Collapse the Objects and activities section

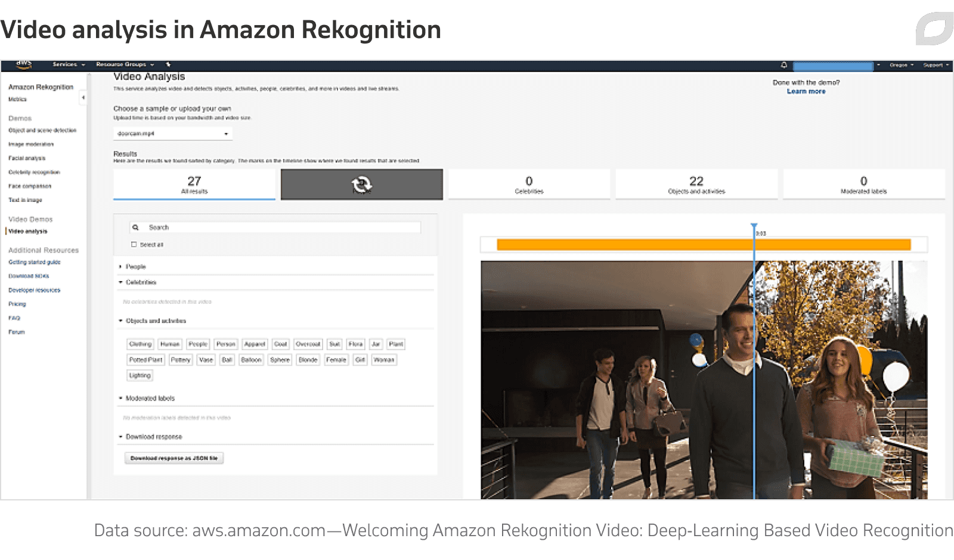pyautogui.click(x=153, y=321)
